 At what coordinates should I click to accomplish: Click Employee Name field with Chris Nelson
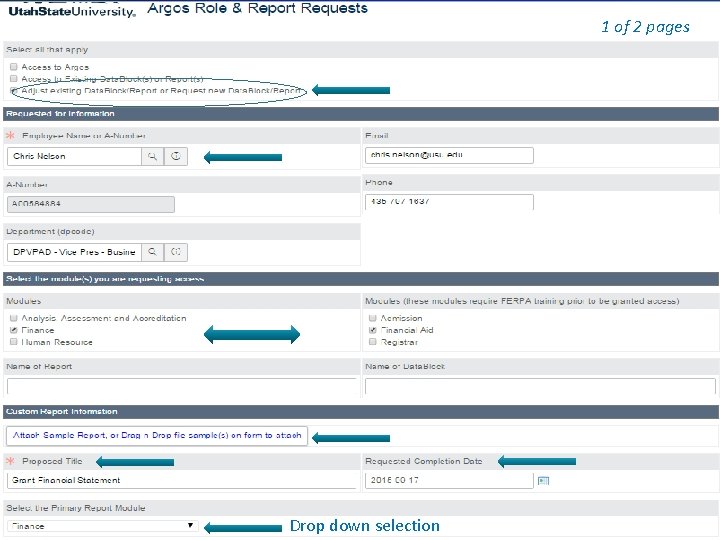click(x=74, y=157)
